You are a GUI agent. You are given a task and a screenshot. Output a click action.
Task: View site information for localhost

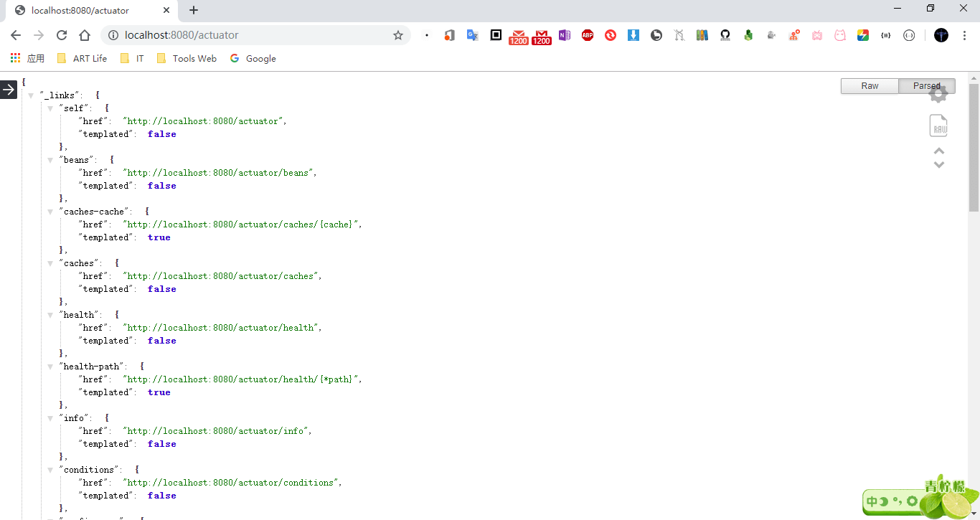point(113,35)
